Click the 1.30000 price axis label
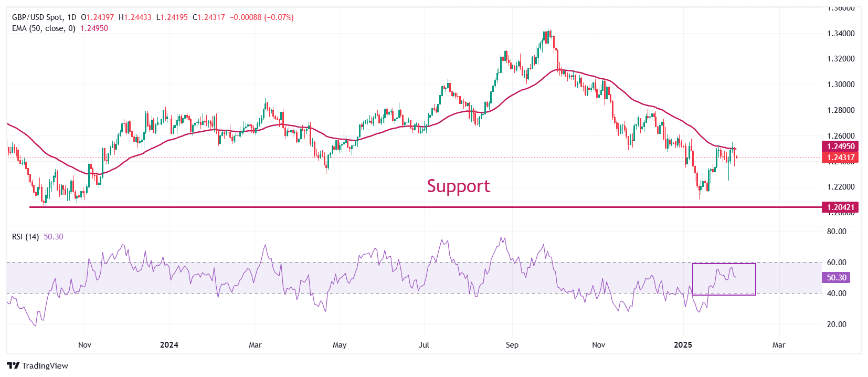This screenshot has width=868, height=377. tap(841, 85)
